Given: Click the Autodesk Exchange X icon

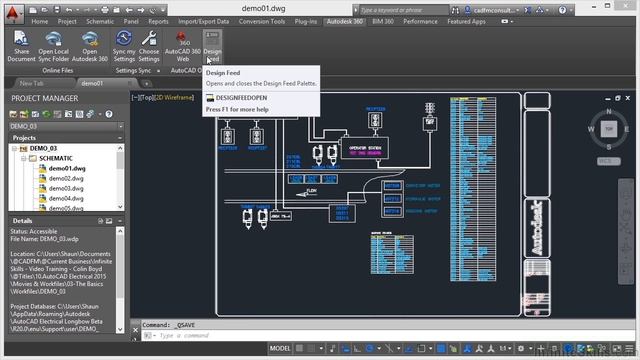Looking at the screenshot, I should point(528,10).
